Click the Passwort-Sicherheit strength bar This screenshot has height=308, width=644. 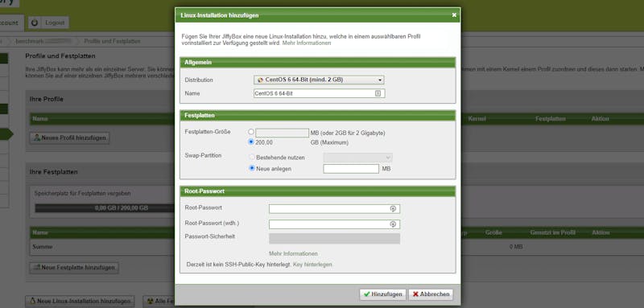(334, 239)
